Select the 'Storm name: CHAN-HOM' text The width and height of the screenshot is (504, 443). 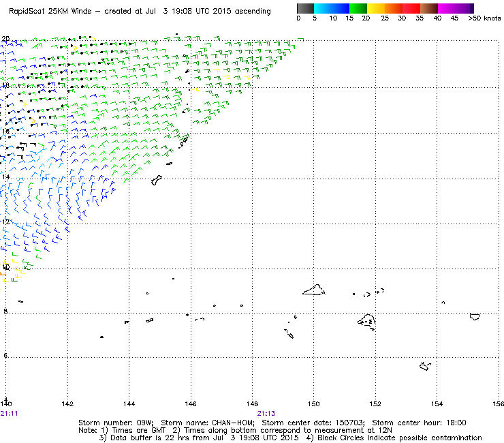tap(207, 423)
